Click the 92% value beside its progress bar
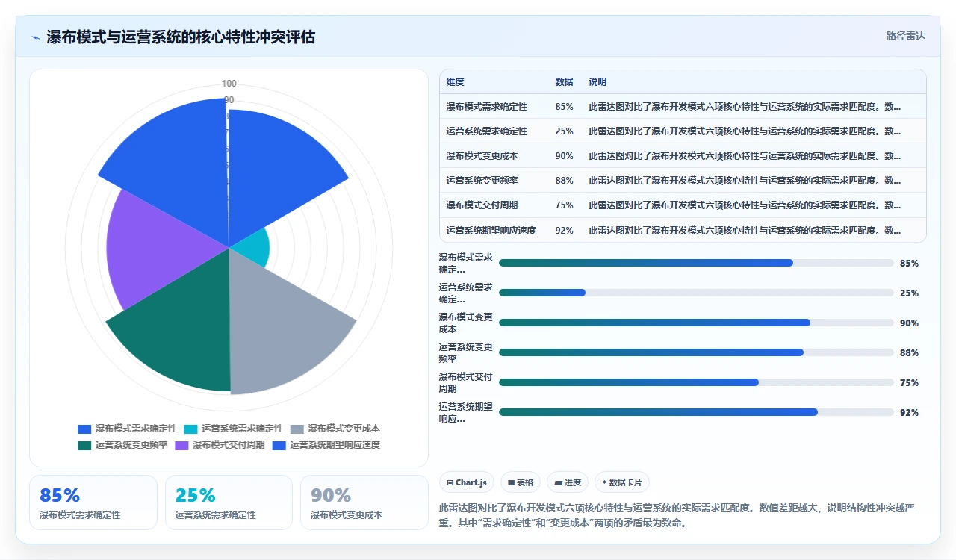This screenshot has height=560, width=956. [x=909, y=412]
